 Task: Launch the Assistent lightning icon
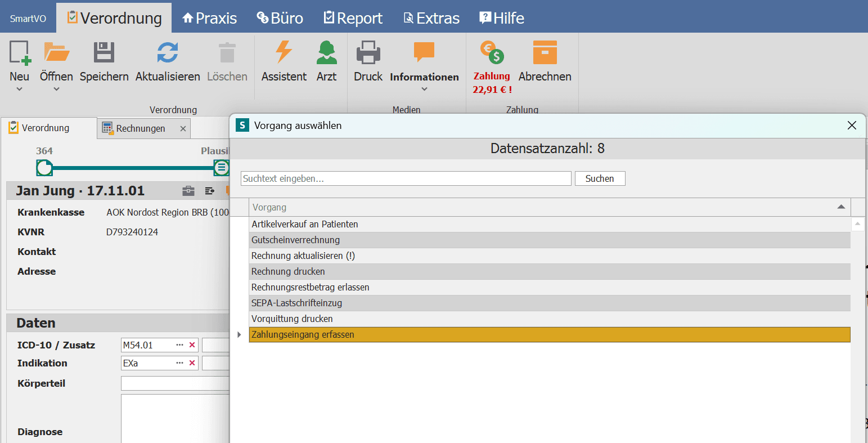click(x=284, y=52)
